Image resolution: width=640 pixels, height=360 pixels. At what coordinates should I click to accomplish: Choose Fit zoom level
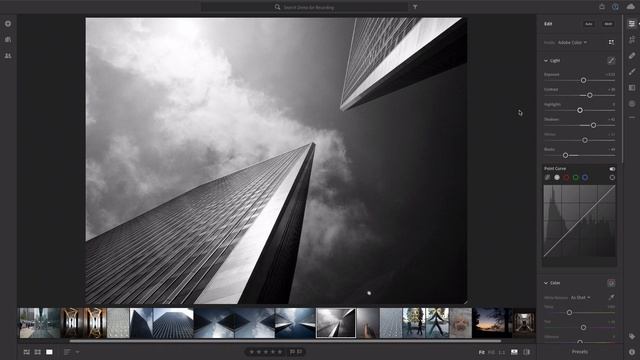[482, 352]
